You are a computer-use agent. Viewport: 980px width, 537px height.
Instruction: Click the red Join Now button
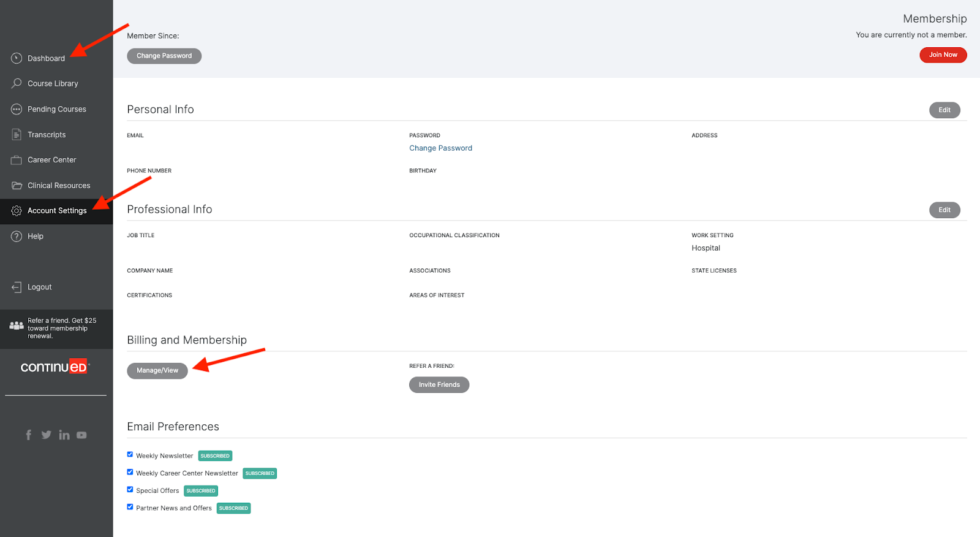pyautogui.click(x=943, y=55)
